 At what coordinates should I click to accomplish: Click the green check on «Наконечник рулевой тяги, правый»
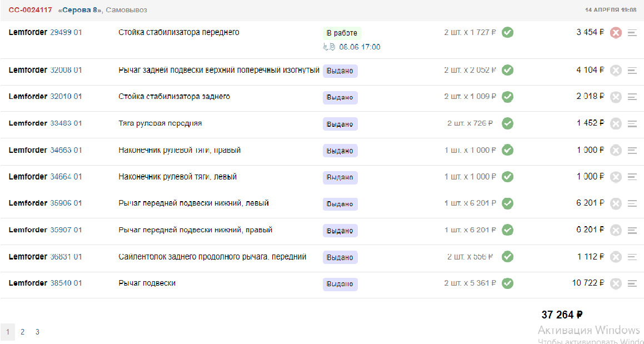507,150
